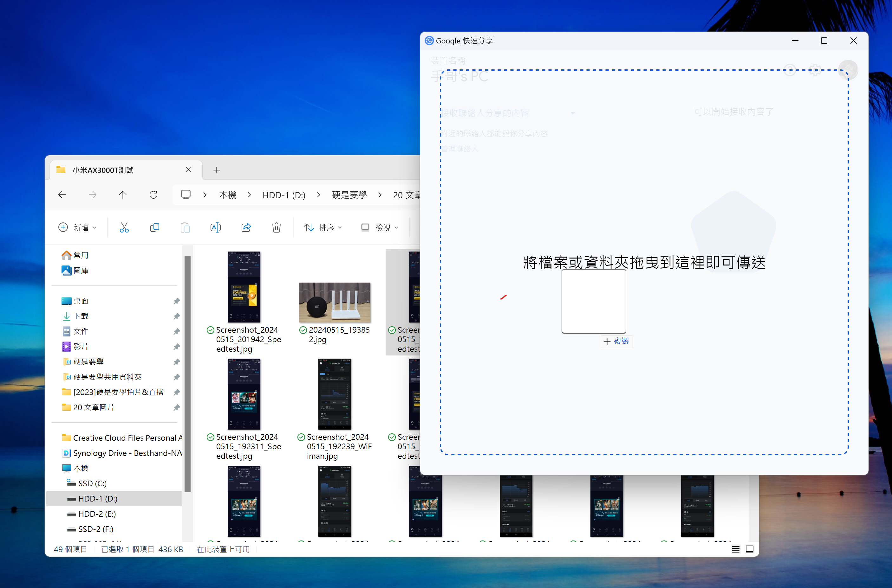This screenshot has height=588, width=892.
Task: Navigate back with the left arrow
Action: 62,195
